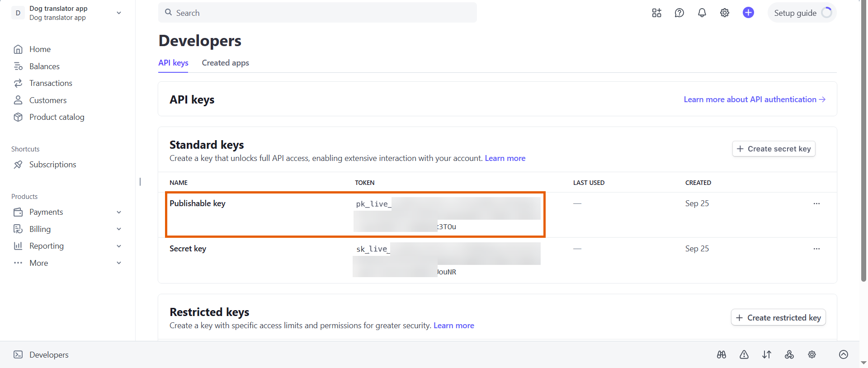Collapse the bottom developer bar chevron
Screen dimensions: 868x368
(844, 354)
